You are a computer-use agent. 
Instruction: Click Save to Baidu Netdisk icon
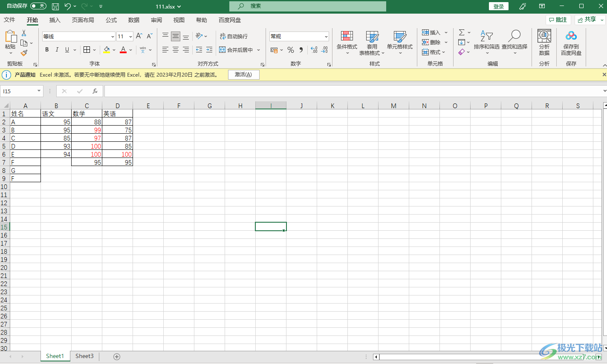[571, 43]
